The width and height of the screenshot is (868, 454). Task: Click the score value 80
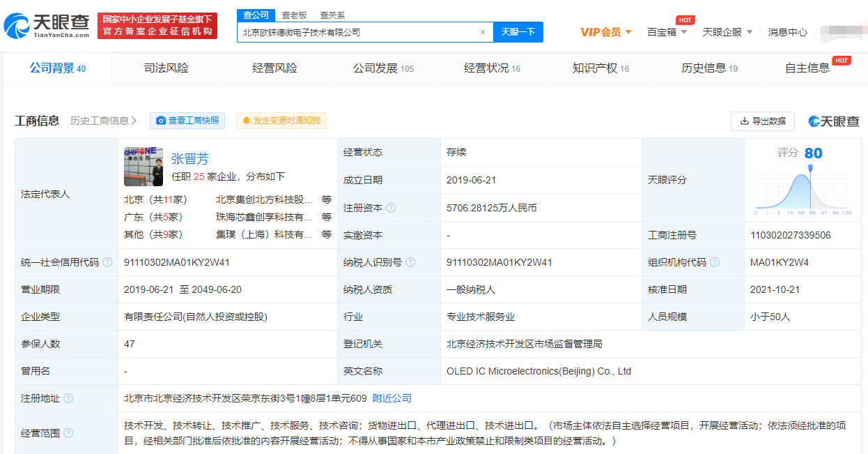813,153
